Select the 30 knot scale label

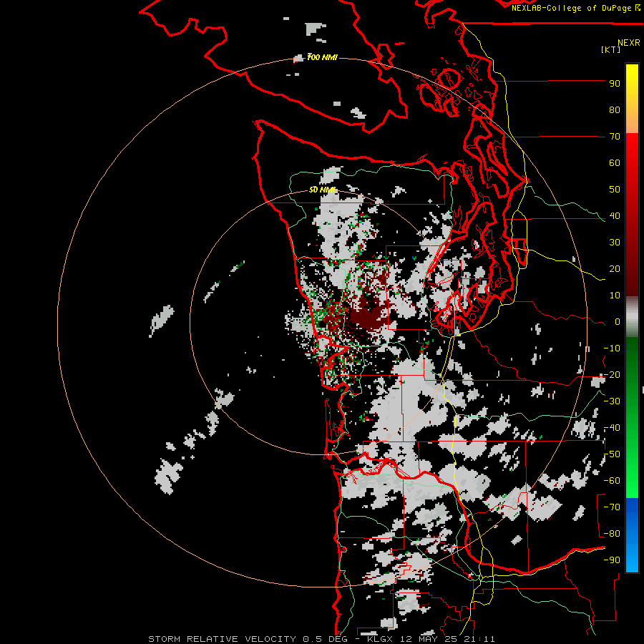point(615,243)
